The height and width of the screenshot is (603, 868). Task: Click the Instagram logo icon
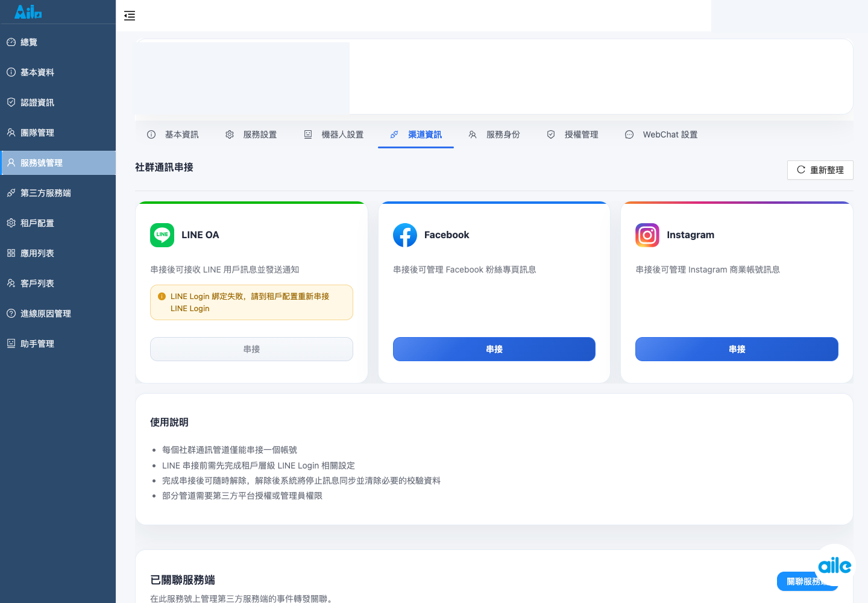pyautogui.click(x=647, y=235)
